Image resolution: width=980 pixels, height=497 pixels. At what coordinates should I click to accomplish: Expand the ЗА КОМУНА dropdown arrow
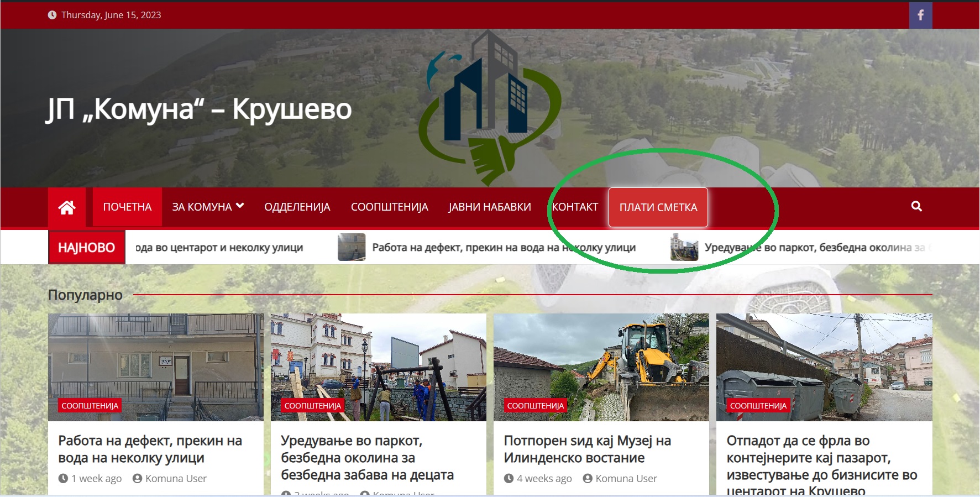pyautogui.click(x=240, y=206)
